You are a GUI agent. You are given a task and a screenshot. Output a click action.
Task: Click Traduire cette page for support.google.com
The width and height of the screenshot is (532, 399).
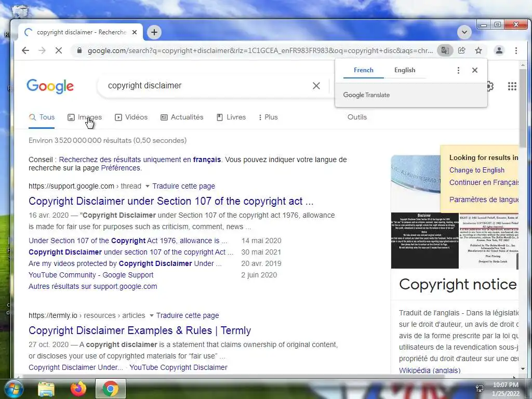pyautogui.click(x=183, y=186)
